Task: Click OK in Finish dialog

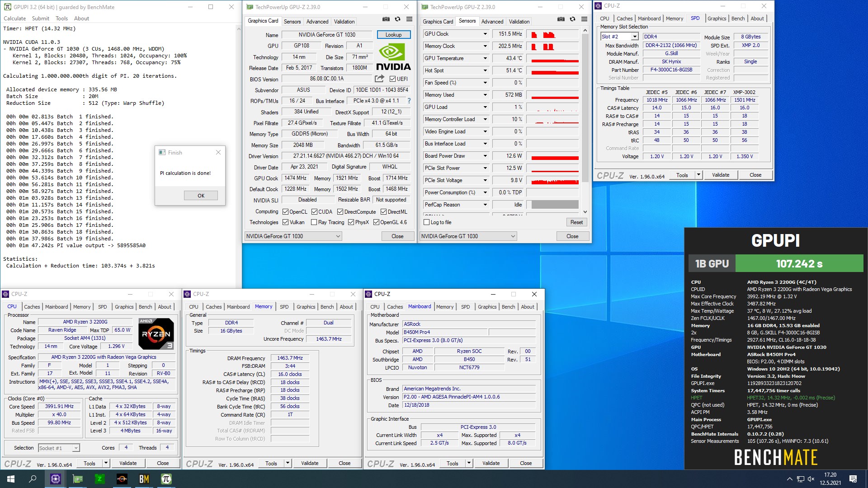Action: coord(201,196)
